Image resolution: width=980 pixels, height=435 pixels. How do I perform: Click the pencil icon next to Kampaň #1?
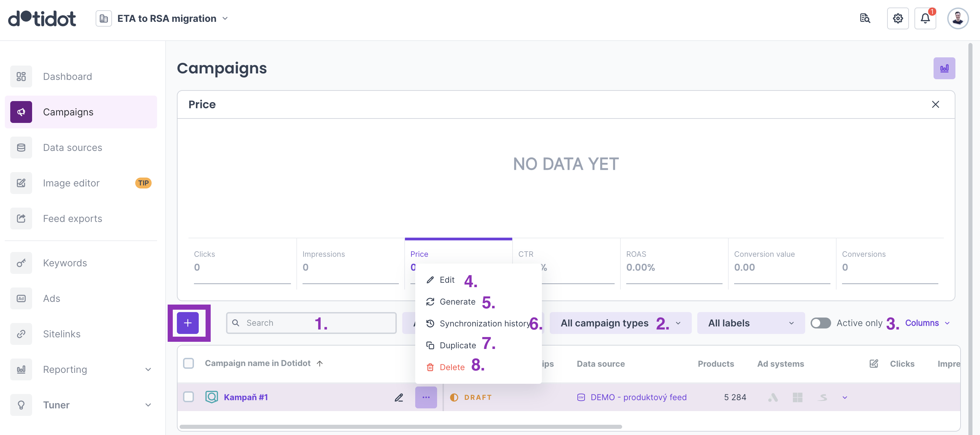tap(398, 397)
